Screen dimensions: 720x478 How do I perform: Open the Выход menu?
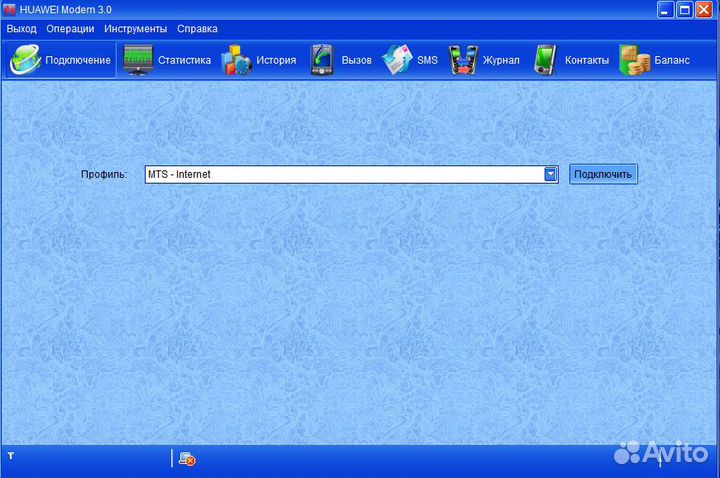[x=21, y=29]
